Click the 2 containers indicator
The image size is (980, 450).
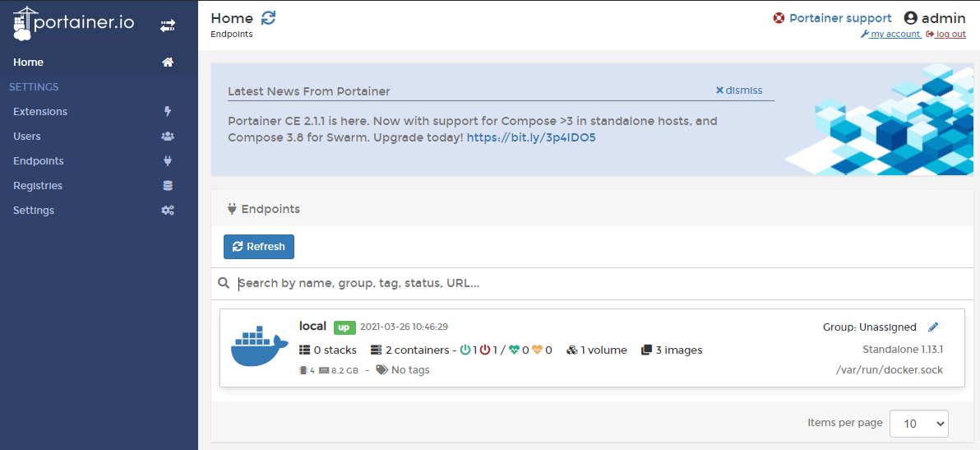(410, 350)
